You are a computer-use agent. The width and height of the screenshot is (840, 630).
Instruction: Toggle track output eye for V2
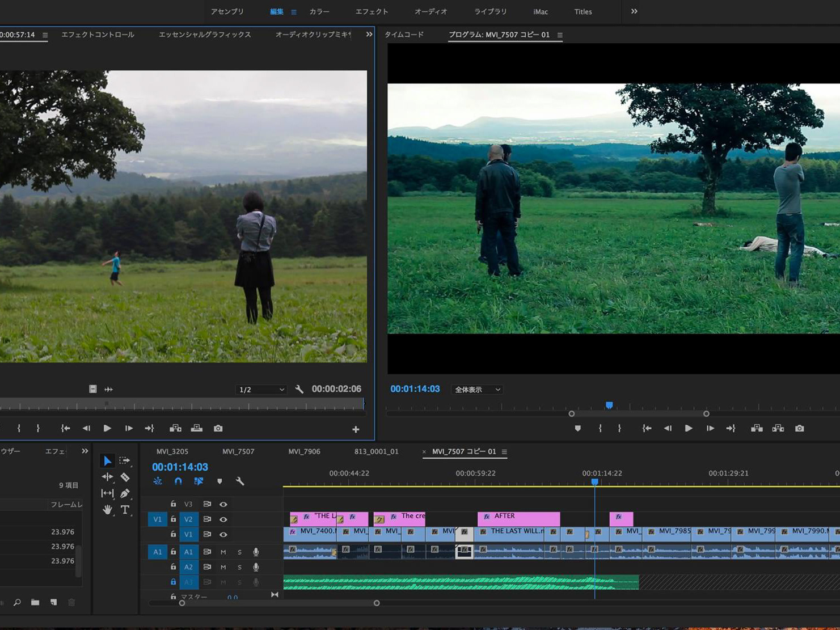point(223,519)
